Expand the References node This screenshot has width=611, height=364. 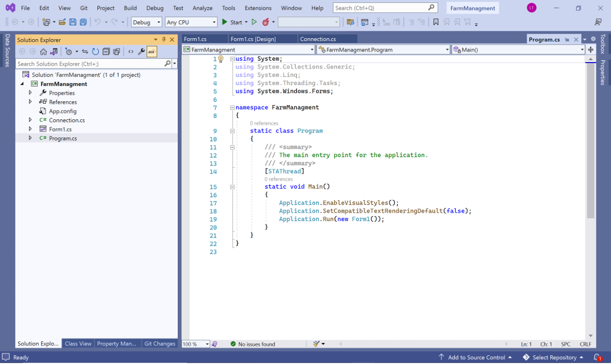click(30, 102)
